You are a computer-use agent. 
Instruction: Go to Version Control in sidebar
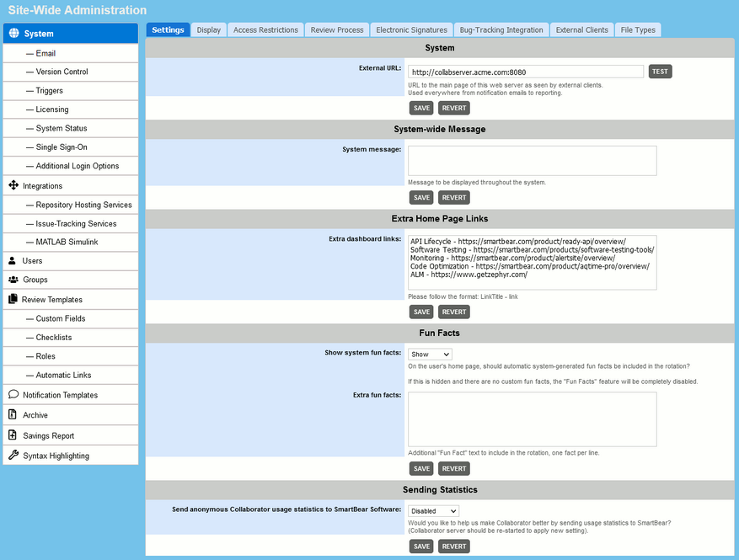tap(71, 72)
